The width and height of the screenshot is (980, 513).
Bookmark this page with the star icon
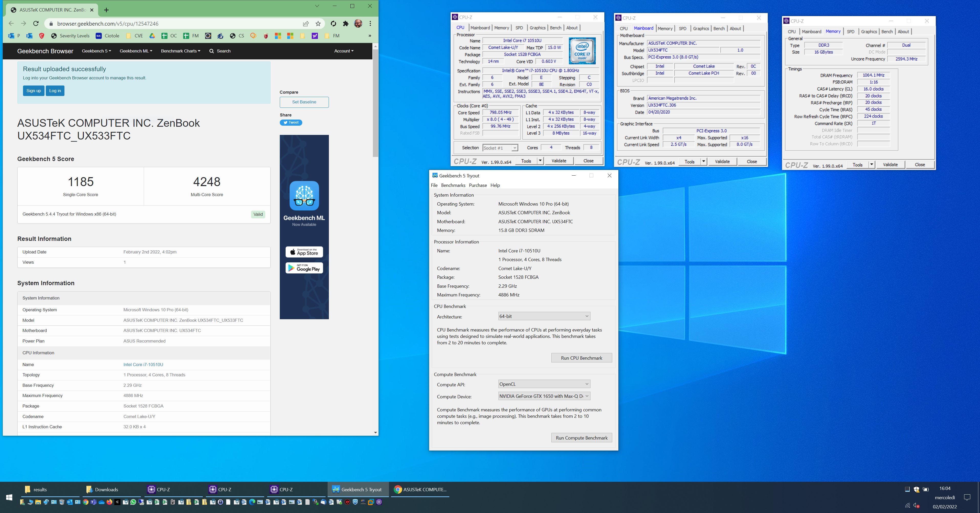click(318, 24)
